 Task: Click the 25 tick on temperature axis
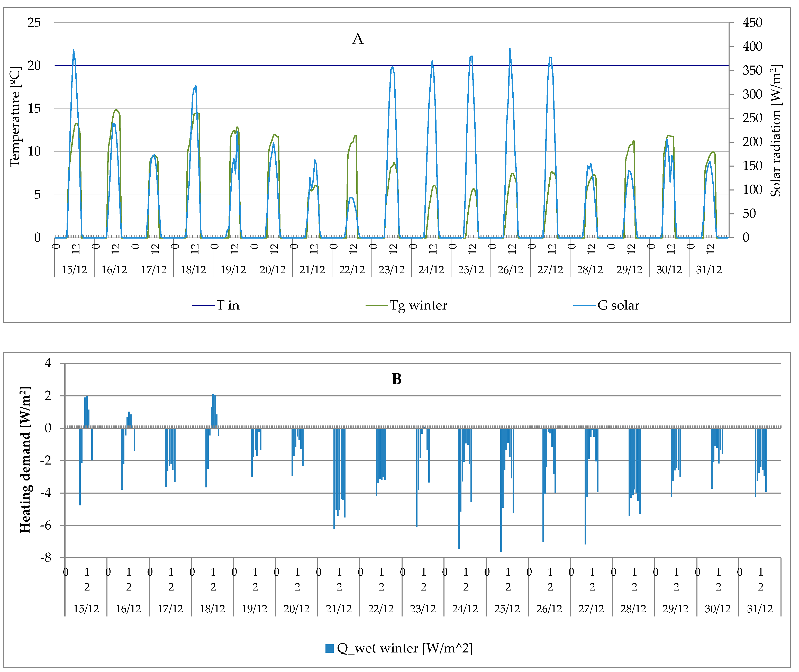[34, 23]
